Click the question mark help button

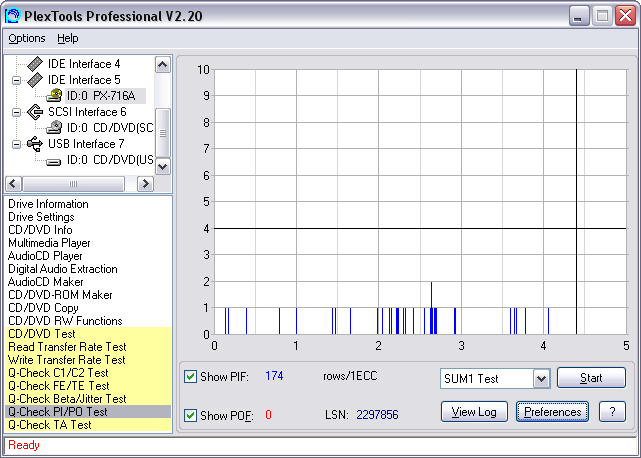click(612, 411)
